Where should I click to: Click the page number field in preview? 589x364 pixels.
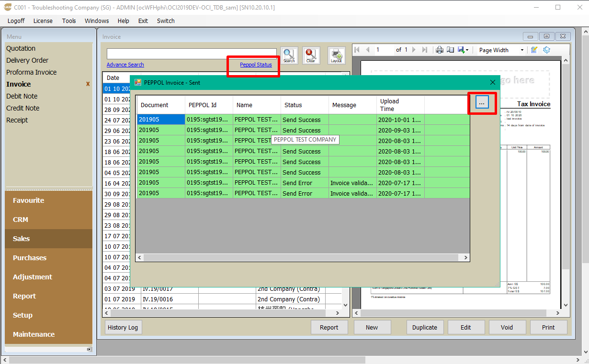click(384, 50)
